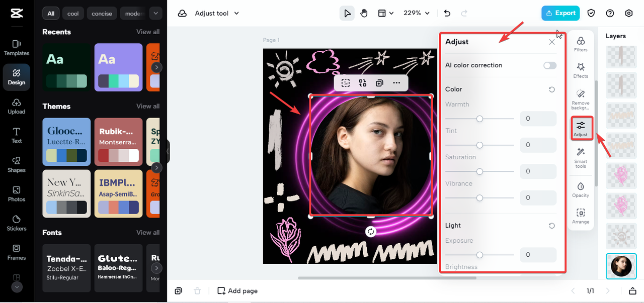Click the Tint slider handle
Screen dimensions: 644x303
[x=479, y=145]
